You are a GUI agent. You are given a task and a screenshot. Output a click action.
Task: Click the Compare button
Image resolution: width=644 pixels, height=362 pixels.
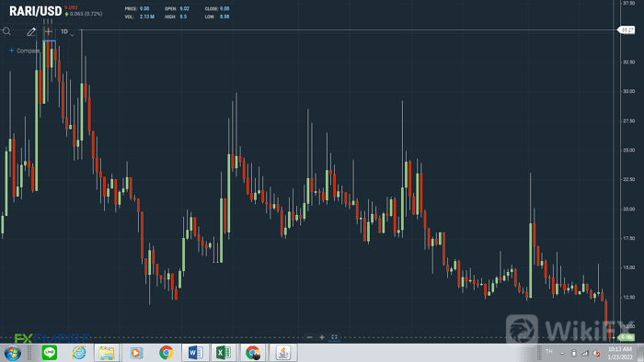point(25,51)
